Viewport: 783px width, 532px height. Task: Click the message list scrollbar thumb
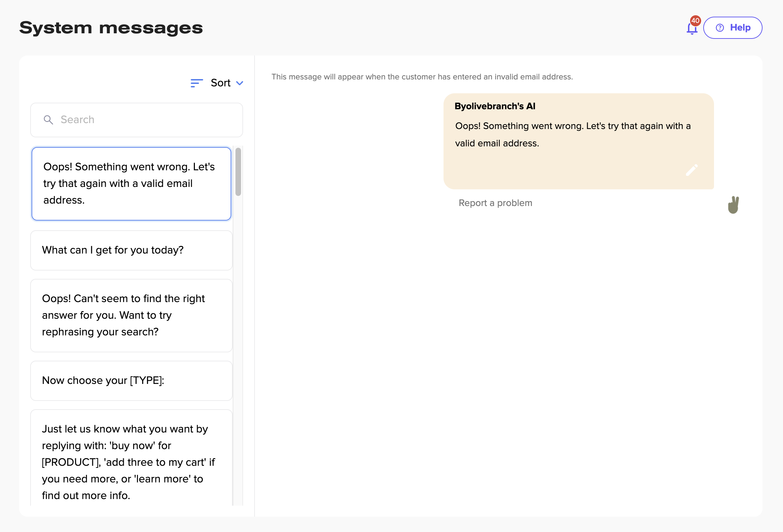point(238,172)
